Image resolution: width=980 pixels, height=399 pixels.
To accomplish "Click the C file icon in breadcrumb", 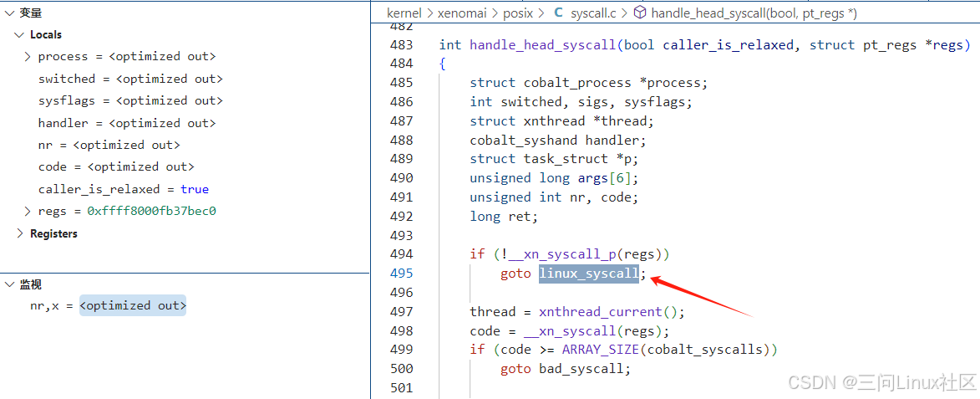I will pyautogui.click(x=558, y=13).
